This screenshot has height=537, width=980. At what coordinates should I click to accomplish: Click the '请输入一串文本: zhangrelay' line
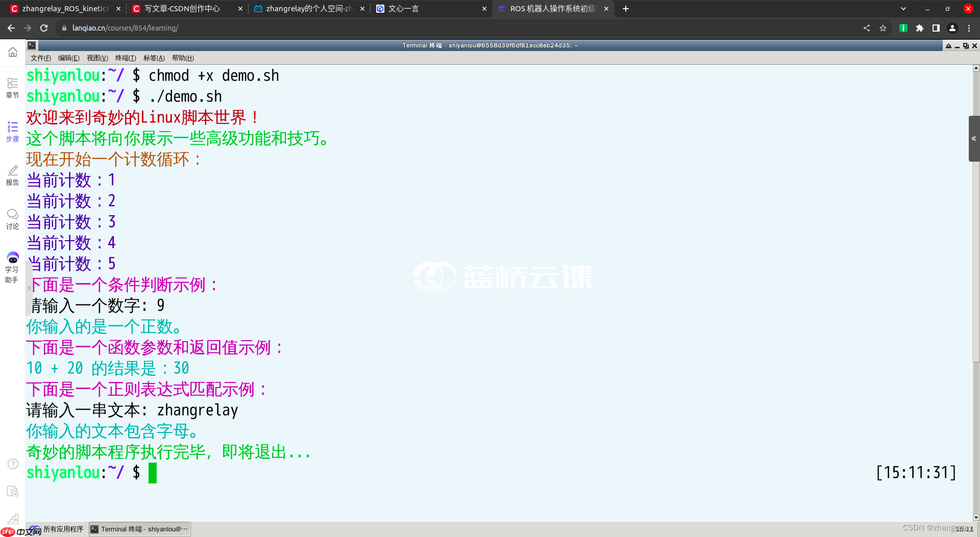(x=132, y=410)
